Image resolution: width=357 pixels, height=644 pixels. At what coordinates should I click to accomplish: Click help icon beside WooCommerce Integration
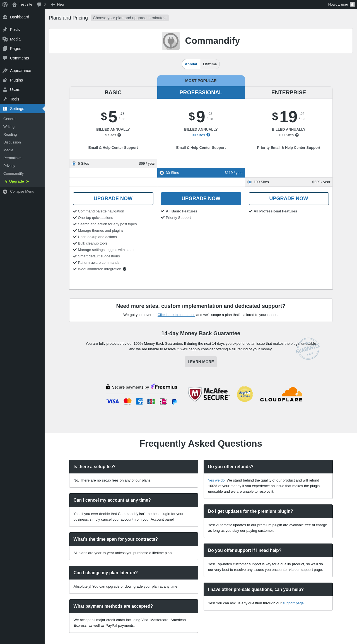[125, 269]
